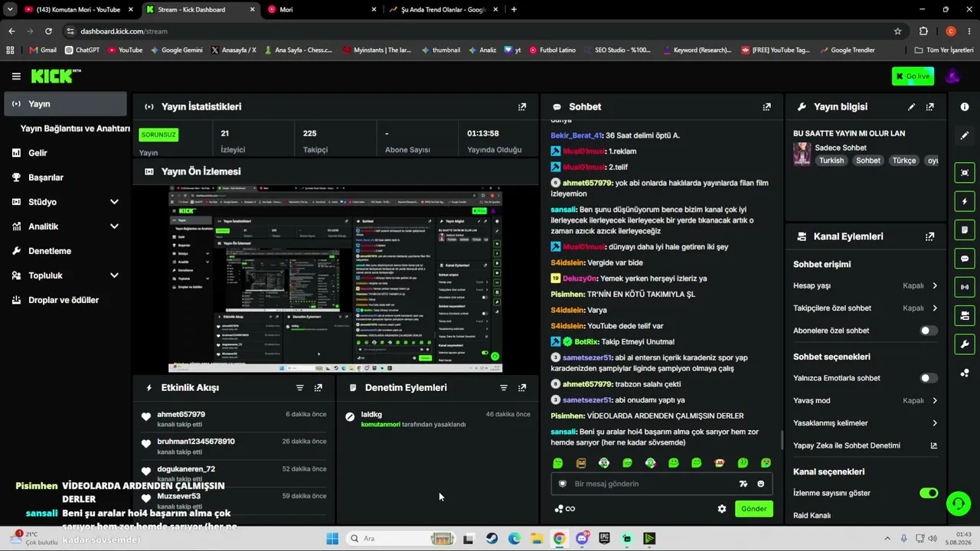The width and height of the screenshot is (980, 551).
Task: Click the Sohbet category tag
Action: coord(868,161)
